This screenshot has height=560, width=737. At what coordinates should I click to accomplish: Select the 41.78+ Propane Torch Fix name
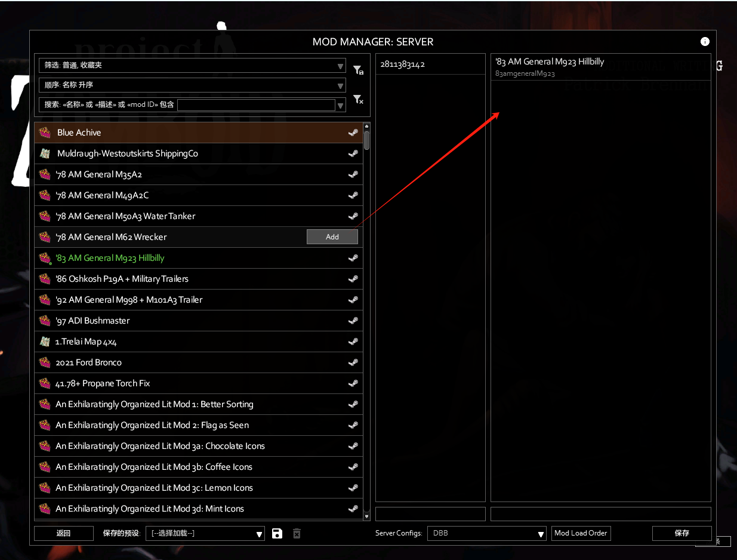pyautogui.click(x=103, y=383)
